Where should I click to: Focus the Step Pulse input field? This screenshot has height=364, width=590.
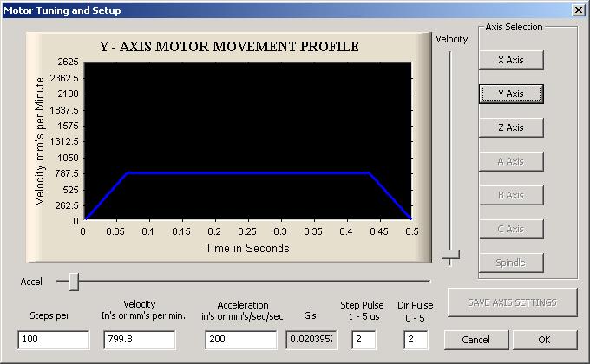click(364, 340)
